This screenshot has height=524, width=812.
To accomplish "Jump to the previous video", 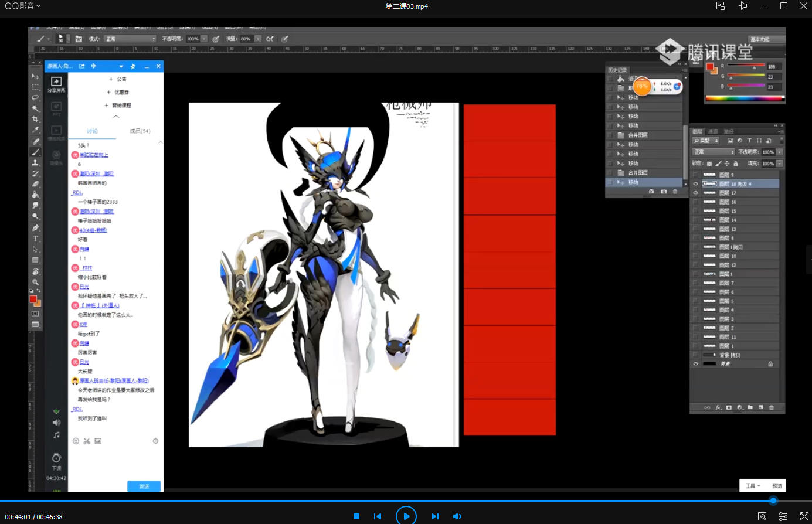I will [x=378, y=516].
